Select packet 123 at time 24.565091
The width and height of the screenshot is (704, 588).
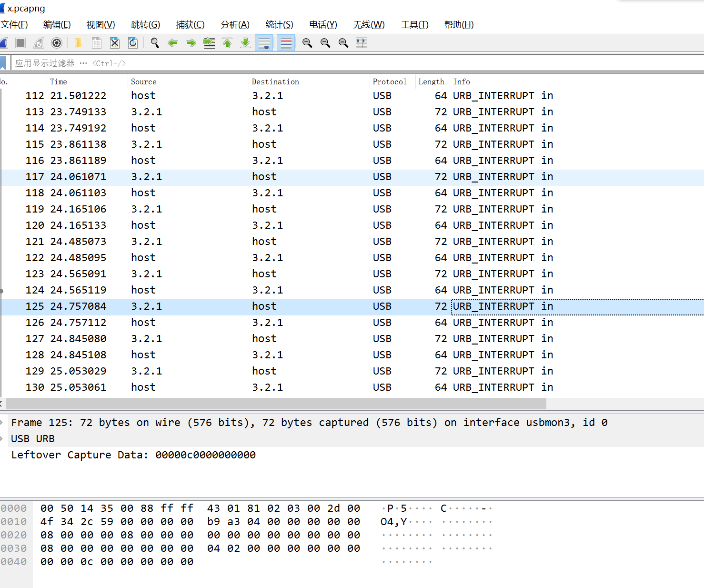tap(352, 274)
